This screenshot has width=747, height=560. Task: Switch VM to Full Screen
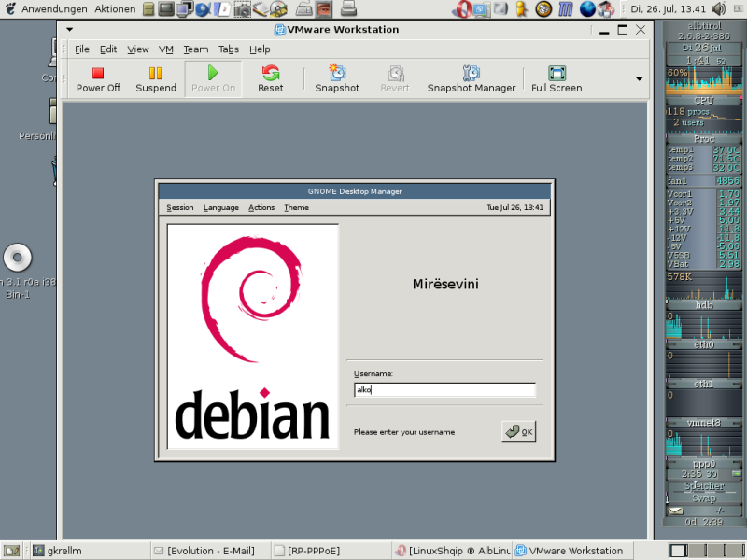coord(557,79)
